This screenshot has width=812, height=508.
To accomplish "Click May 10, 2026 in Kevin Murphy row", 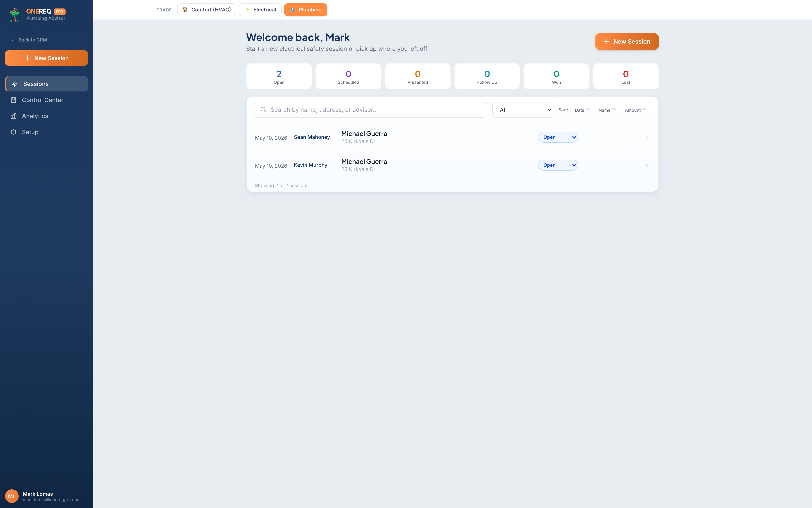I will click(271, 166).
